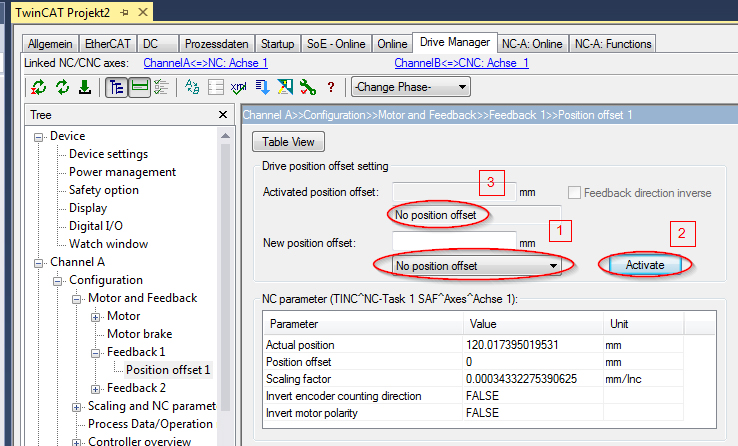Click the blue down-arrow list icon
This screenshot has height=446, width=738.
(262, 87)
